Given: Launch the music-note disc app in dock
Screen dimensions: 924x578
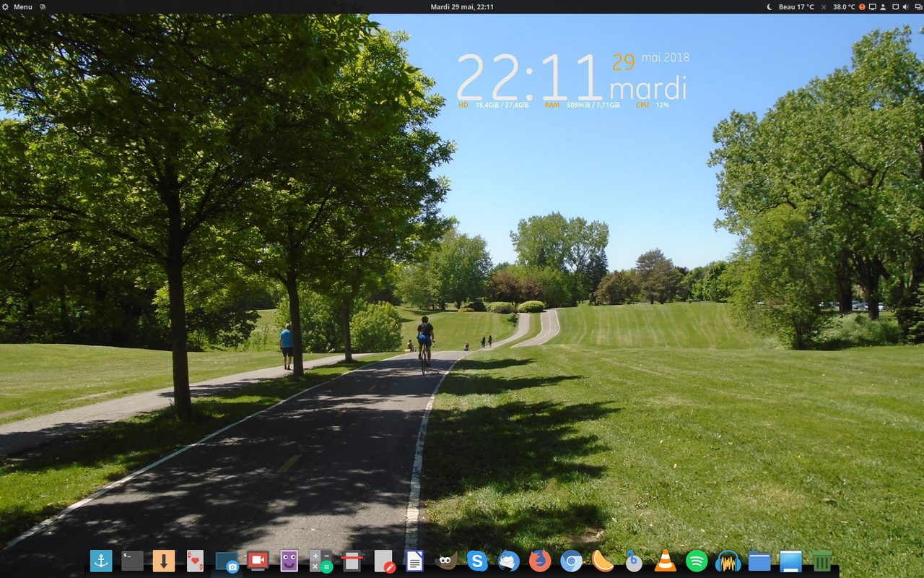Looking at the screenshot, I should tap(634, 561).
